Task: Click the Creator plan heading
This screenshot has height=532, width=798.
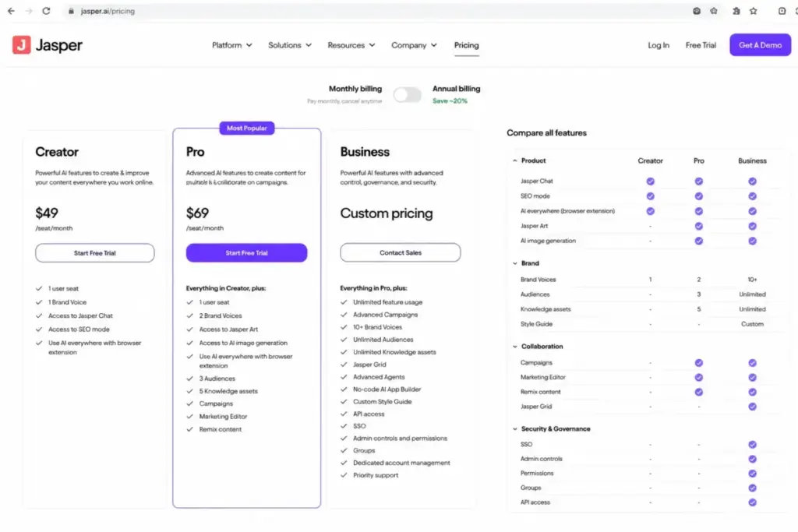Action: click(56, 152)
